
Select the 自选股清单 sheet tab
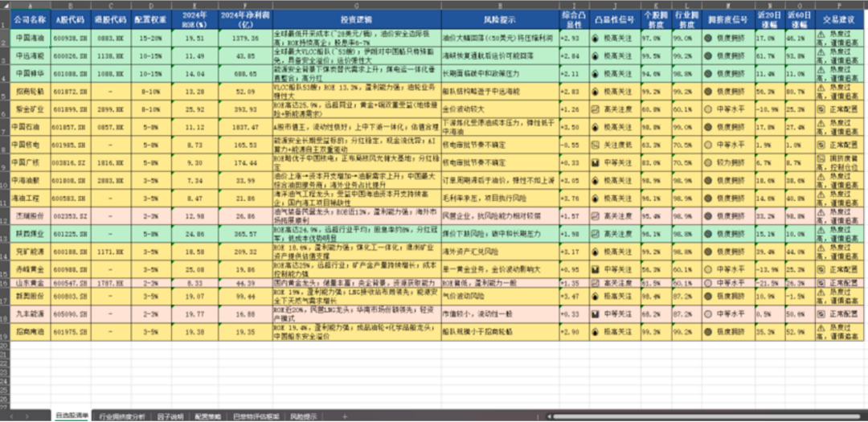pos(72,416)
